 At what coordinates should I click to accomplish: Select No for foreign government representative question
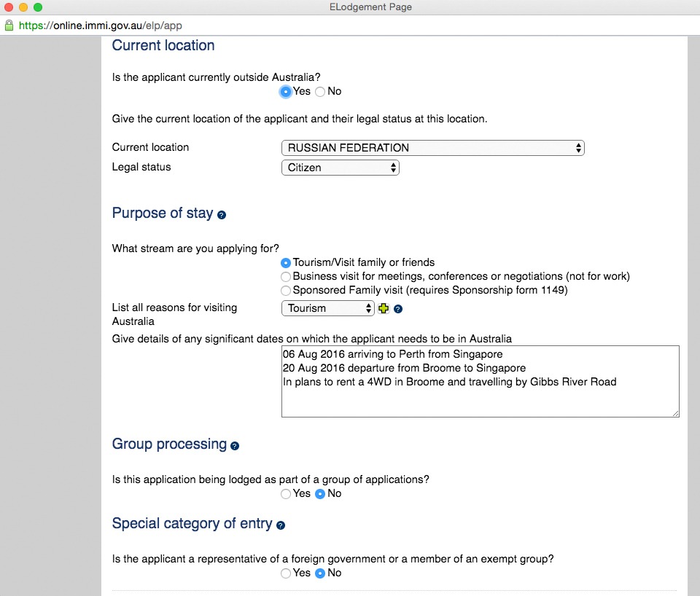(x=320, y=573)
